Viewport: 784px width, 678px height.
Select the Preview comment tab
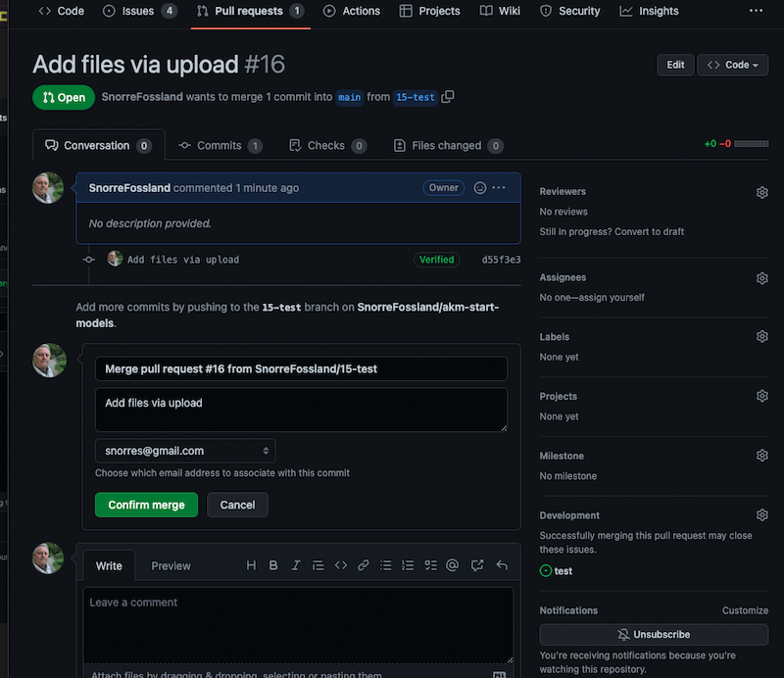[x=171, y=566]
